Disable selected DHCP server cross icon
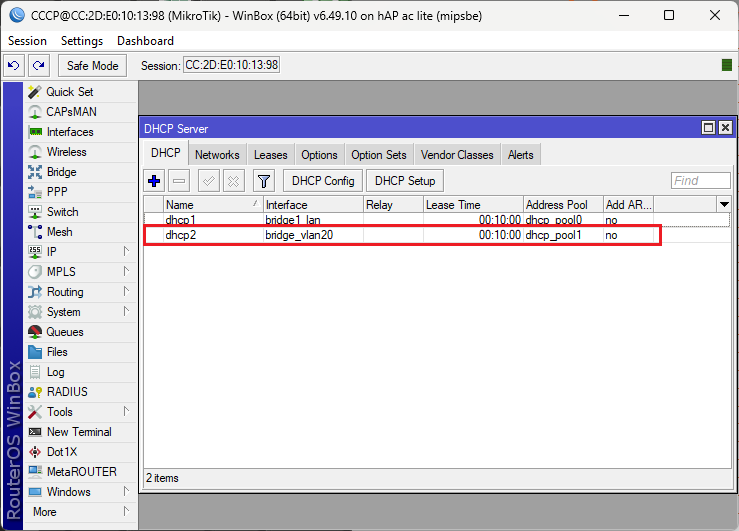The height and width of the screenshot is (531, 739). click(x=234, y=181)
